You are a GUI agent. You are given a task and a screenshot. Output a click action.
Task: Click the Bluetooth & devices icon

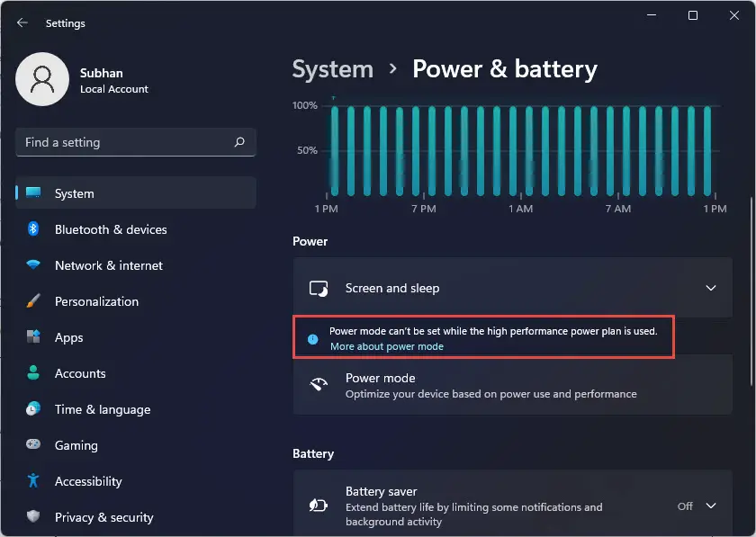click(32, 229)
